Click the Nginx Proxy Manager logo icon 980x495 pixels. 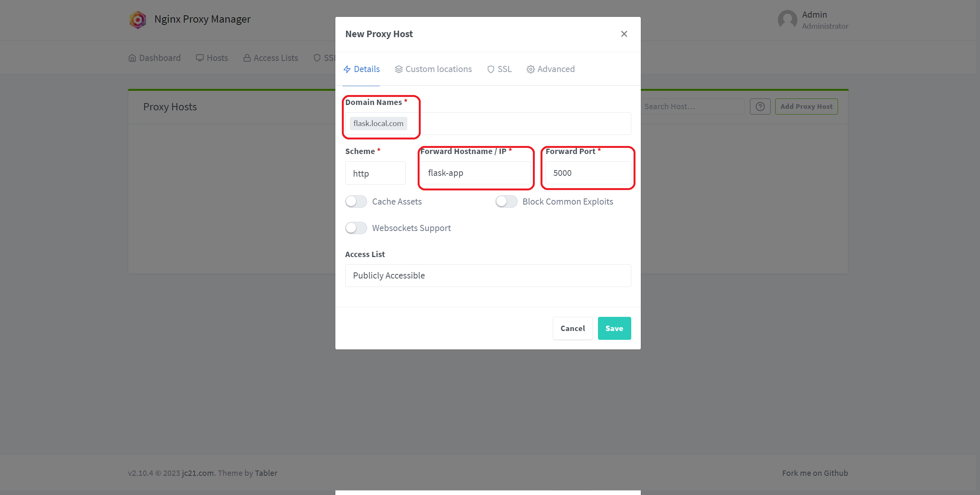138,20
